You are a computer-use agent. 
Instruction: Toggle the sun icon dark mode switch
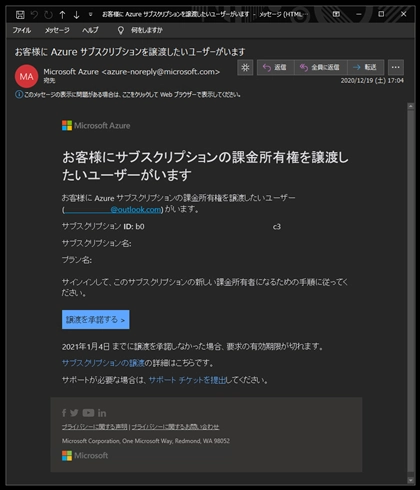pyautogui.click(x=245, y=67)
